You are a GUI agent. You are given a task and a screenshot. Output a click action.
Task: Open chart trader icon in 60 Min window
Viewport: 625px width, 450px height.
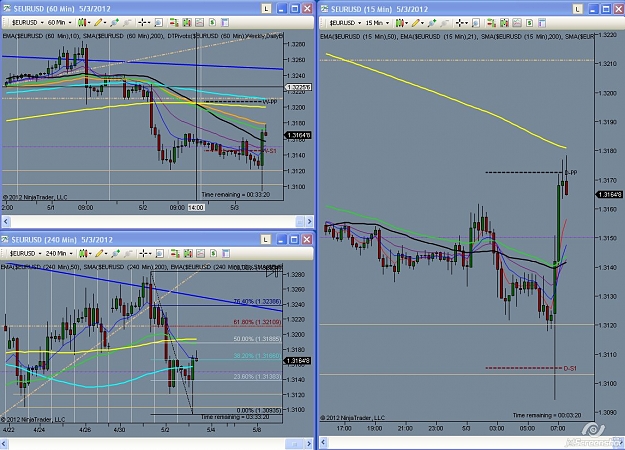[x=174, y=23]
